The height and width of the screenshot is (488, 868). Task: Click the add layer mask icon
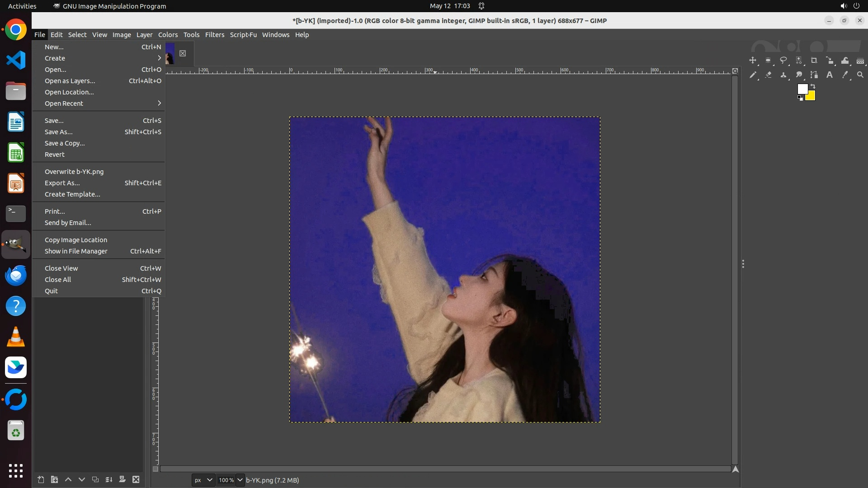pos(122,480)
